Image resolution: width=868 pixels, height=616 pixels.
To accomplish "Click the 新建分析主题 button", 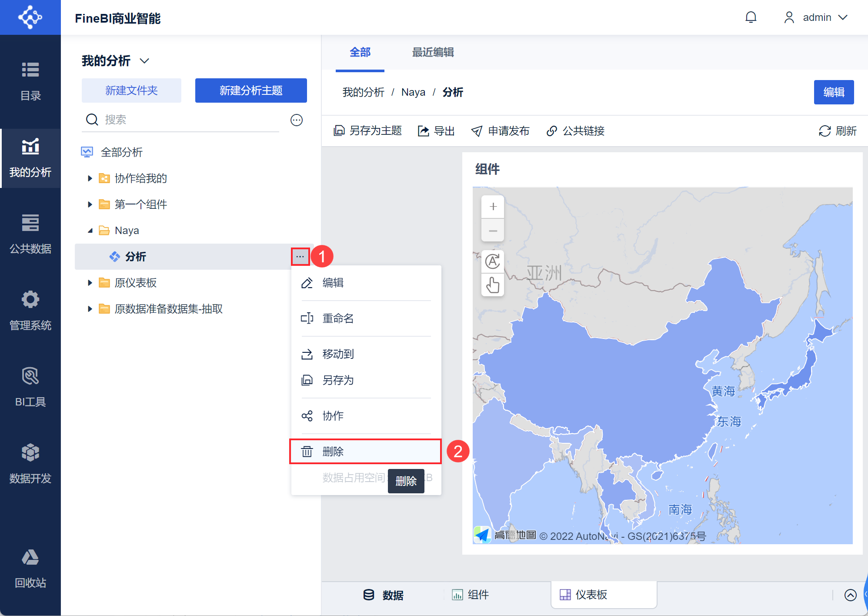I will pyautogui.click(x=251, y=90).
